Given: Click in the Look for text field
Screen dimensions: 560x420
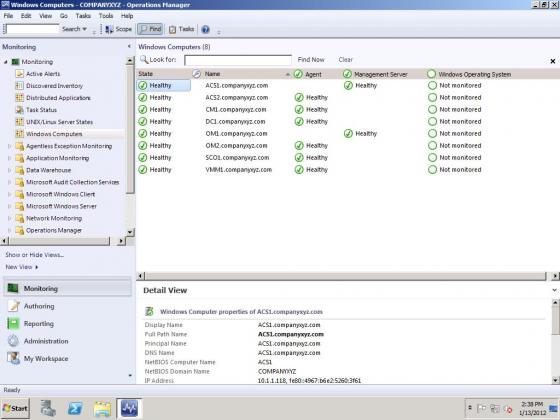Looking at the screenshot, I should pos(238,60).
